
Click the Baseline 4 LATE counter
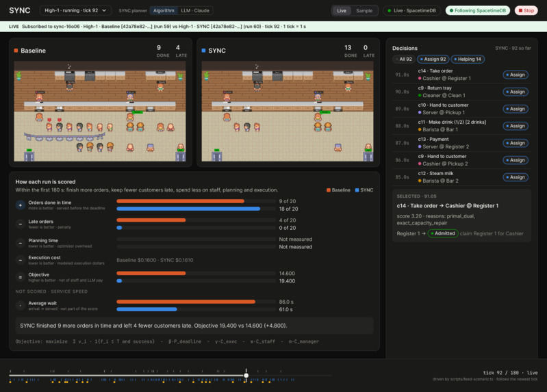click(x=181, y=51)
